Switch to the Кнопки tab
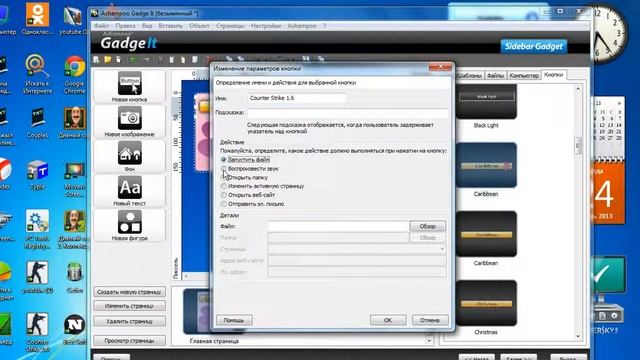The image size is (640, 360). 554,75
